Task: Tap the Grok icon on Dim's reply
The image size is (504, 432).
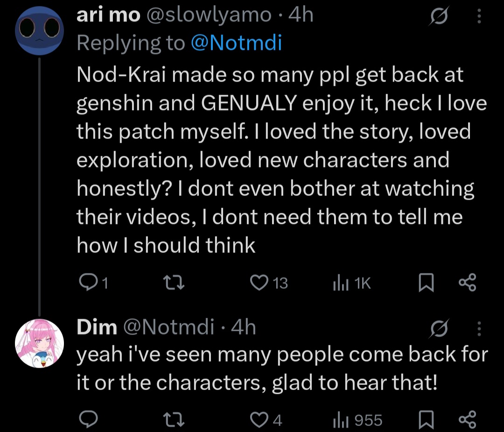Action: 439,328
